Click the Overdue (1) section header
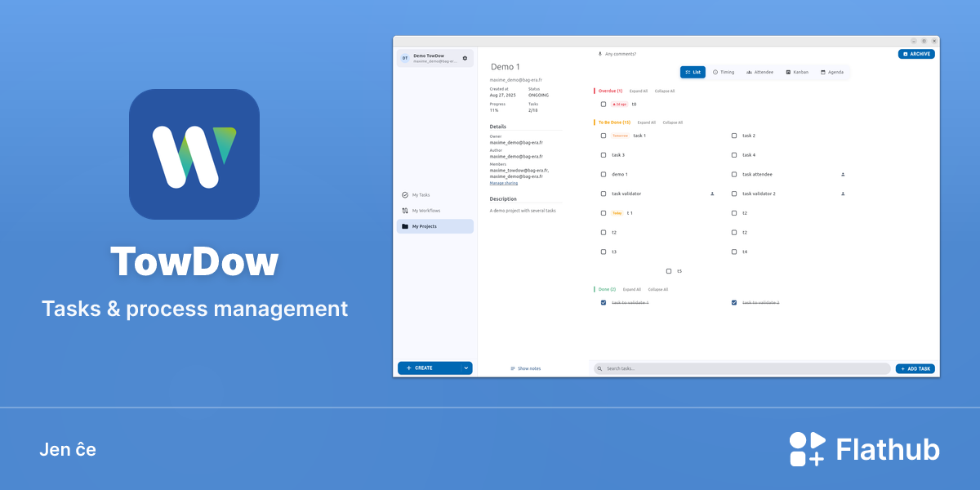The image size is (980, 490). (610, 91)
